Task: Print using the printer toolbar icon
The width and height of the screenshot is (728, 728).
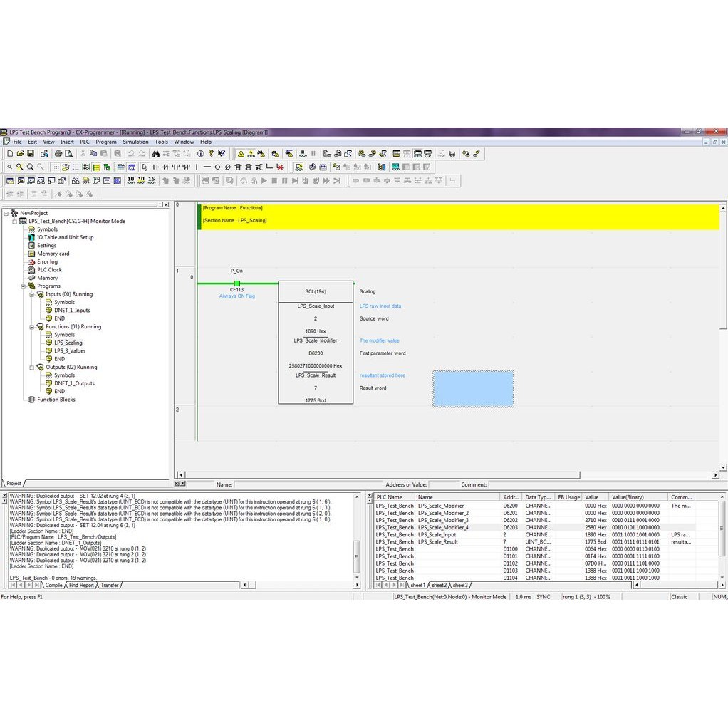Action: [58, 154]
